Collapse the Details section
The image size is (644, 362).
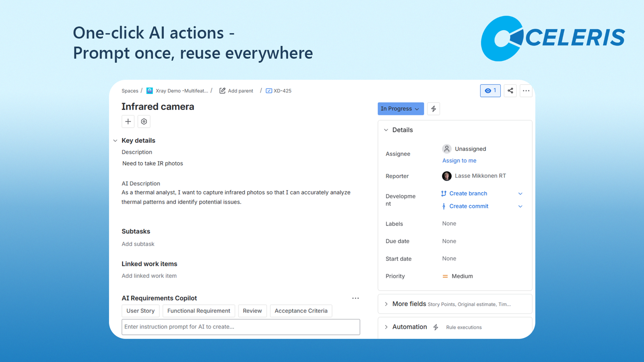point(386,130)
